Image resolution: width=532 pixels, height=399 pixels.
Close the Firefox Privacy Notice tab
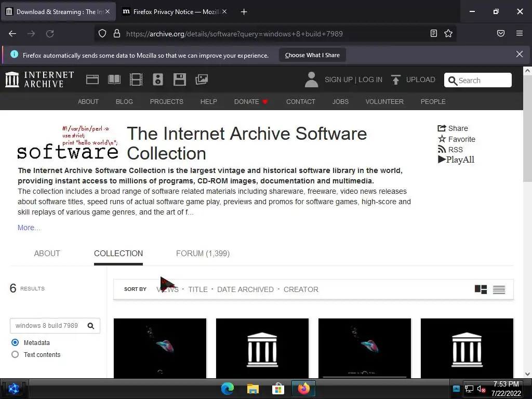pos(224,11)
